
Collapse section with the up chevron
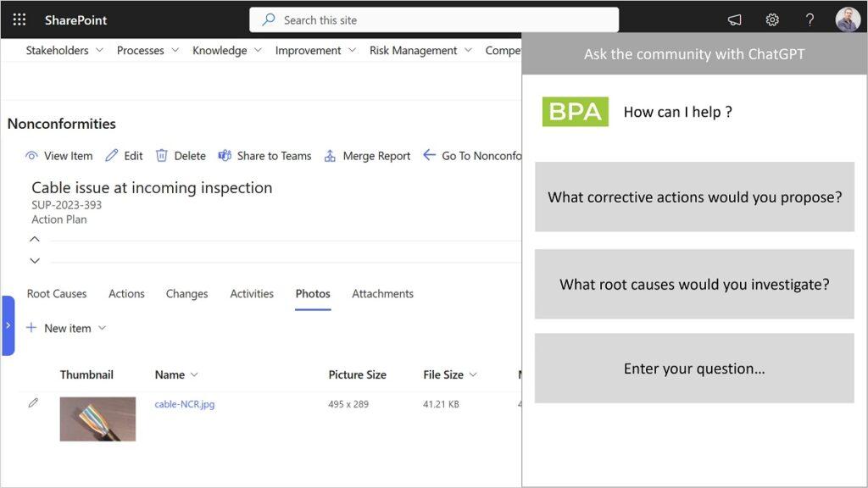click(x=35, y=239)
